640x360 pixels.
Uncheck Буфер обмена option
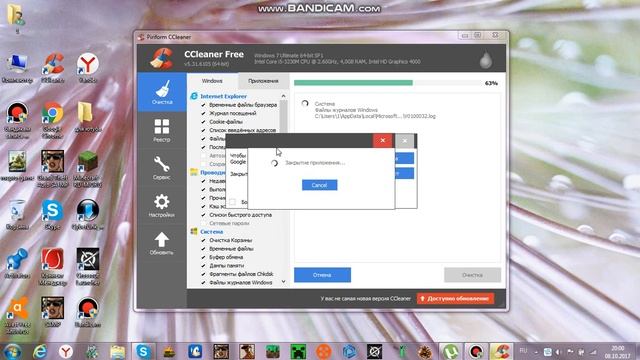pos(203,257)
